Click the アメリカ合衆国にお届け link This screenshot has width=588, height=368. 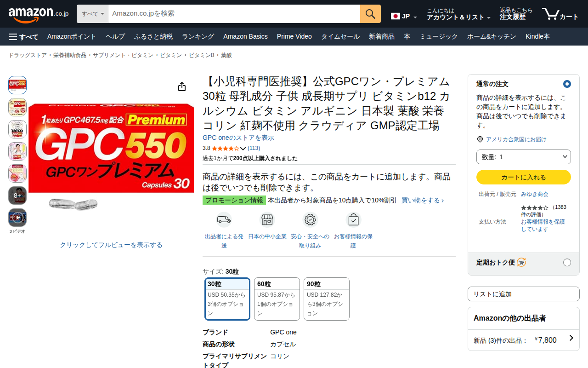(x=516, y=139)
